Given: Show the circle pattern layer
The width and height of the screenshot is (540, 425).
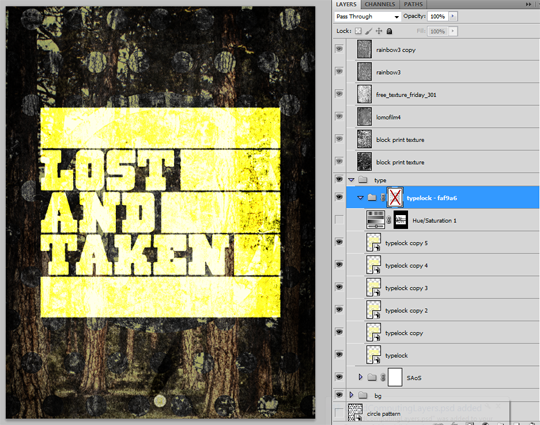Looking at the screenshot, I should [339, 412].
